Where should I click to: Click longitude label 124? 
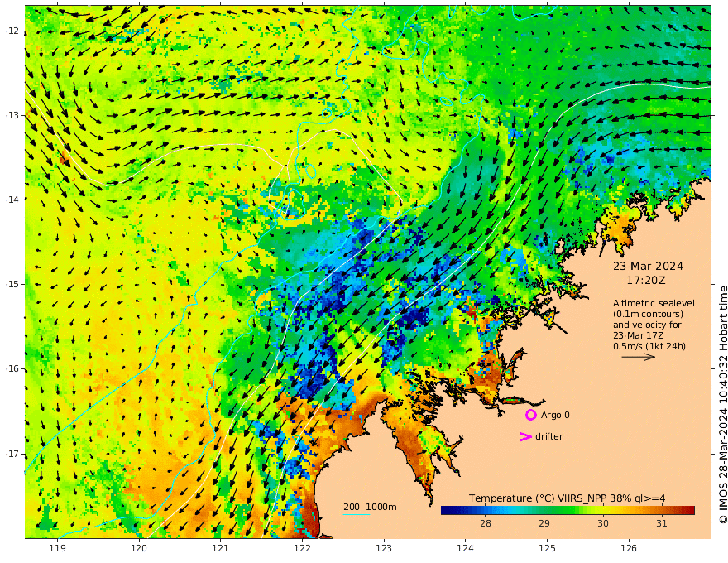[465, 549]
